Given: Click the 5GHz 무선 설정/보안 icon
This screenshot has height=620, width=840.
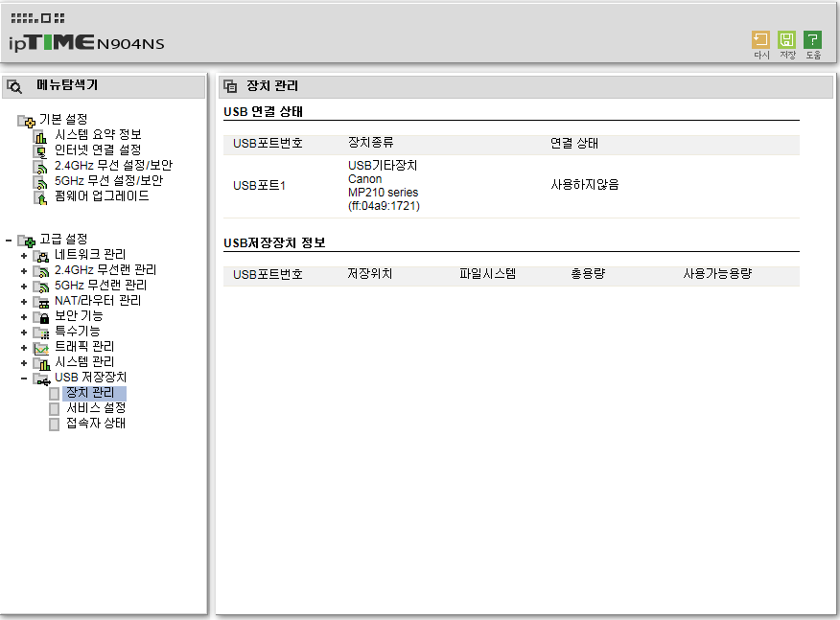Looking at the screenshot, I should click(40, 183).
